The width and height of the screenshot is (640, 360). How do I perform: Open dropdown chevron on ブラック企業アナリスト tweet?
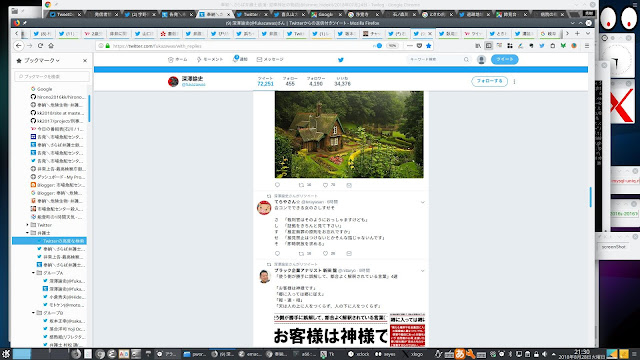(x=422, y=271)
